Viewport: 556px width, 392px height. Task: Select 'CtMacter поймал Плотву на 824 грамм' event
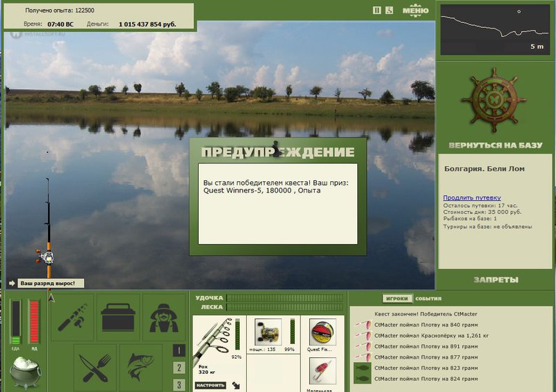tap(426, 379)
